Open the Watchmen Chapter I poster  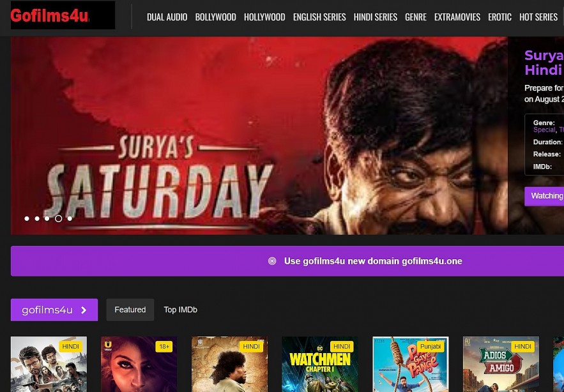(320, 365)
